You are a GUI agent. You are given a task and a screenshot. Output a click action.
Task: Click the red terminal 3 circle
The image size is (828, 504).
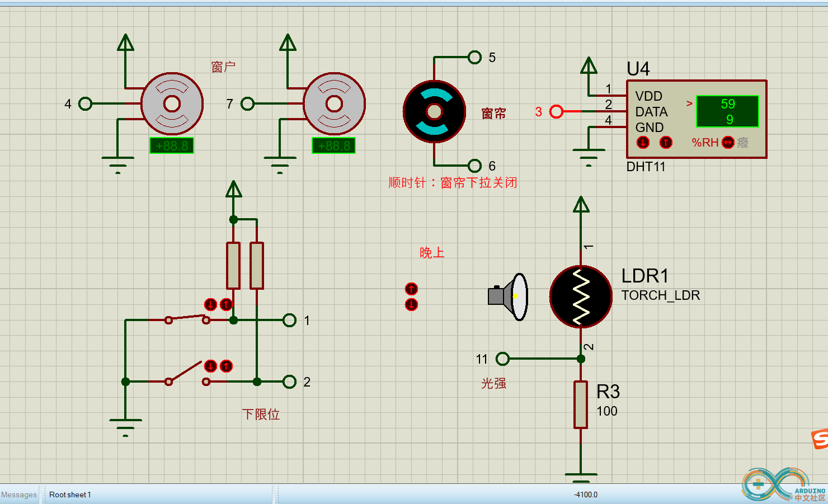pyautogui.click(x=556, y=112)
